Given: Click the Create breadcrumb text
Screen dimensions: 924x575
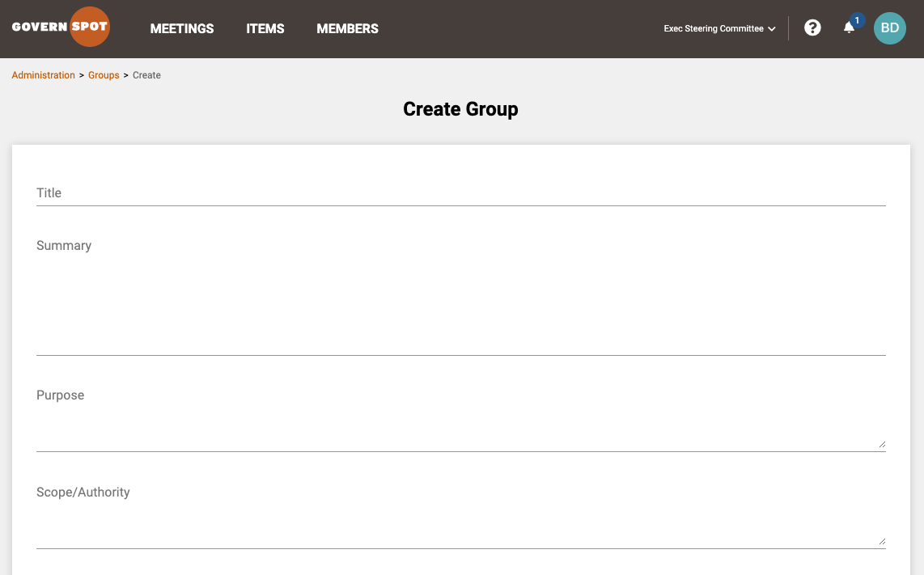Looking at the screenshot, I should (146, 75).
